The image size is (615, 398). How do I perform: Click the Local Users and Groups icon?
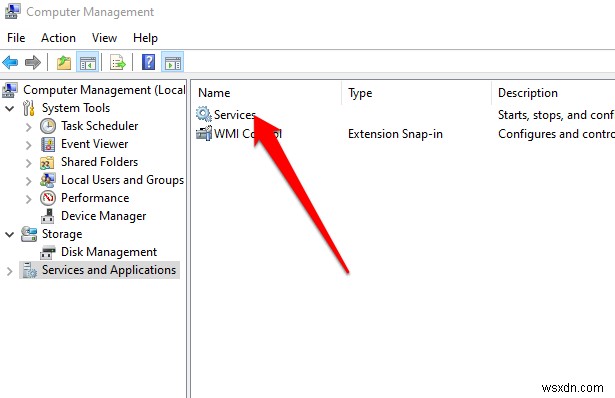point(47,180)
